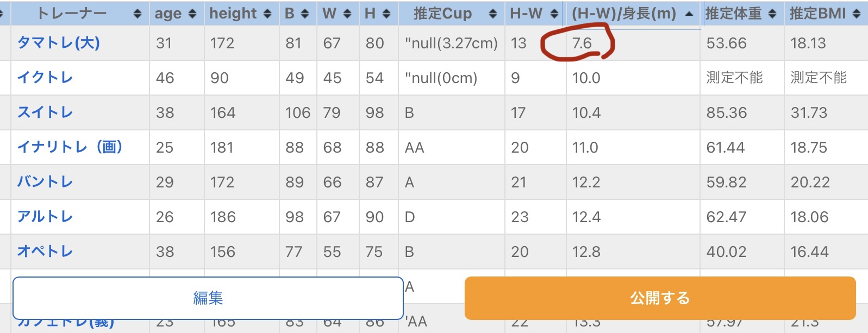Sort by 推定Cup column arrows

point(493,14)
